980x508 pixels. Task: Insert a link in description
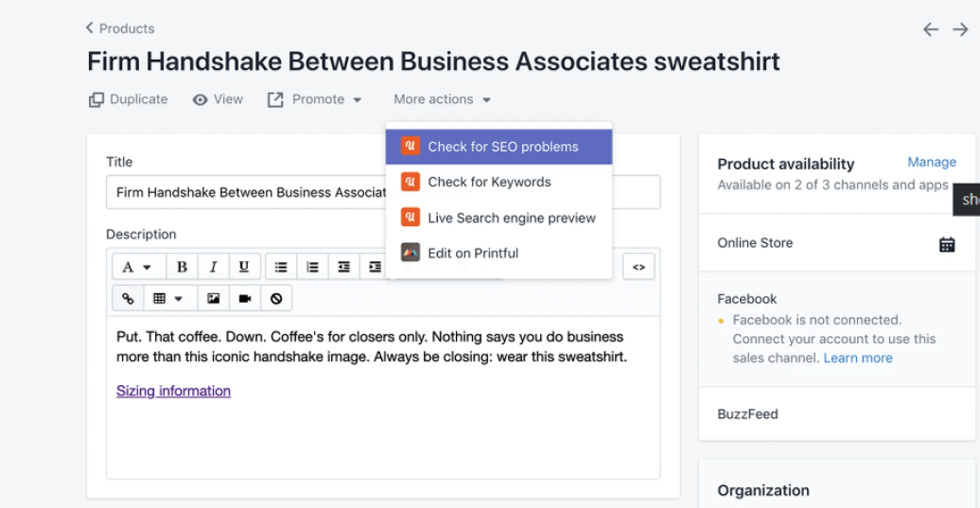[x=128, y=299]
